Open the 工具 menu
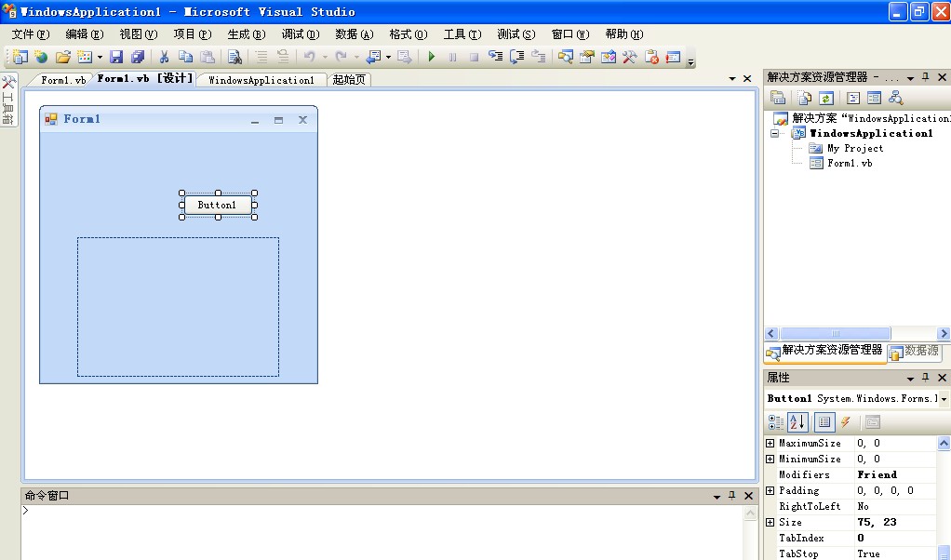This screenshot has height=560, width=951. (462, 34)
